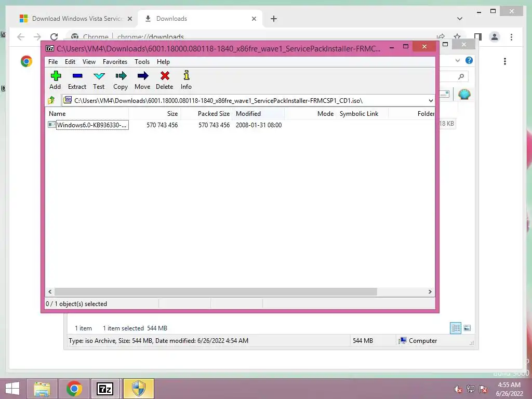This screenshot has height=399, width=532.
Task: Open the Edit menu
Action: pos(70,62)
